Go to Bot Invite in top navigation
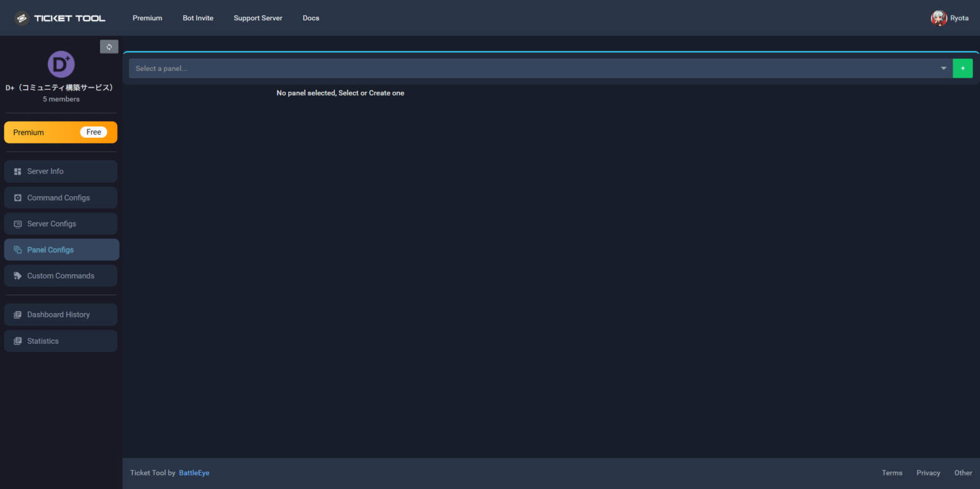The height and width of the screenshot is (489, 980). pyautogui.click(x=198, y=18)
